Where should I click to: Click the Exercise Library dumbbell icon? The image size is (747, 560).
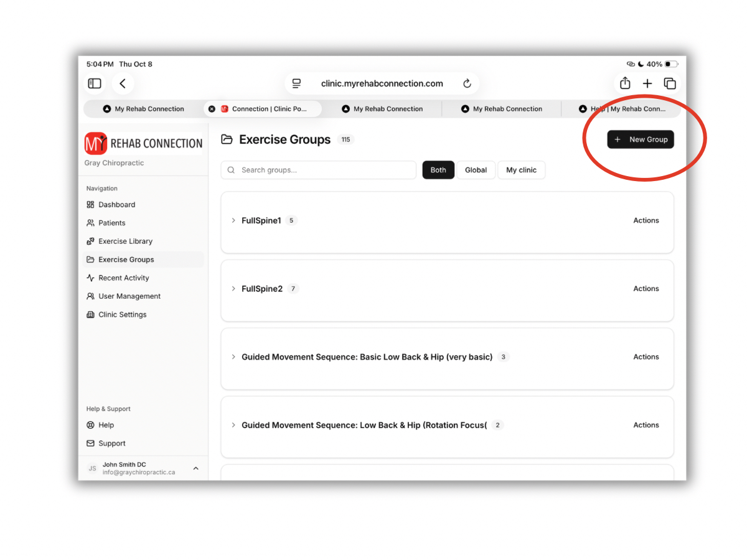90,241
